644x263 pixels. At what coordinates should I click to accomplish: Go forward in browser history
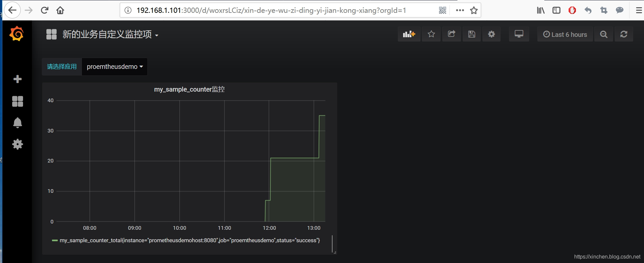[x=29, y=10]
